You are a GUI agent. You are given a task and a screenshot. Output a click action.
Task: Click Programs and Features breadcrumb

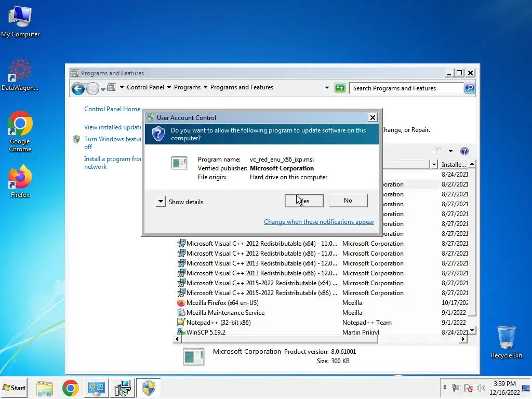[x=242, y=87]
